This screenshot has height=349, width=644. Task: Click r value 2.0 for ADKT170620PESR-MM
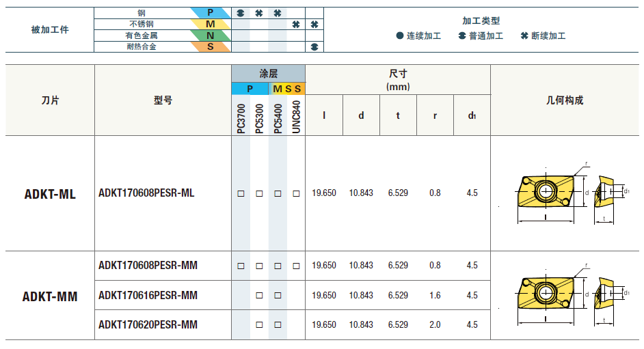click(435, 325)
